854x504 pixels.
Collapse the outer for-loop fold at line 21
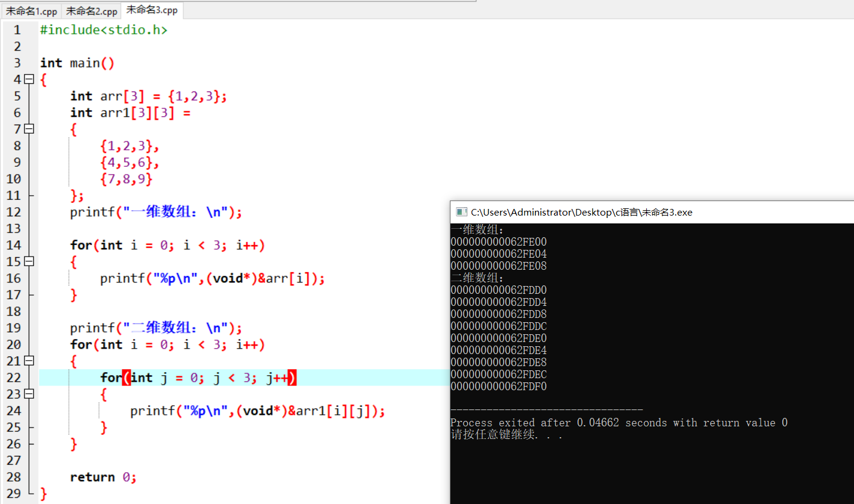29,361
